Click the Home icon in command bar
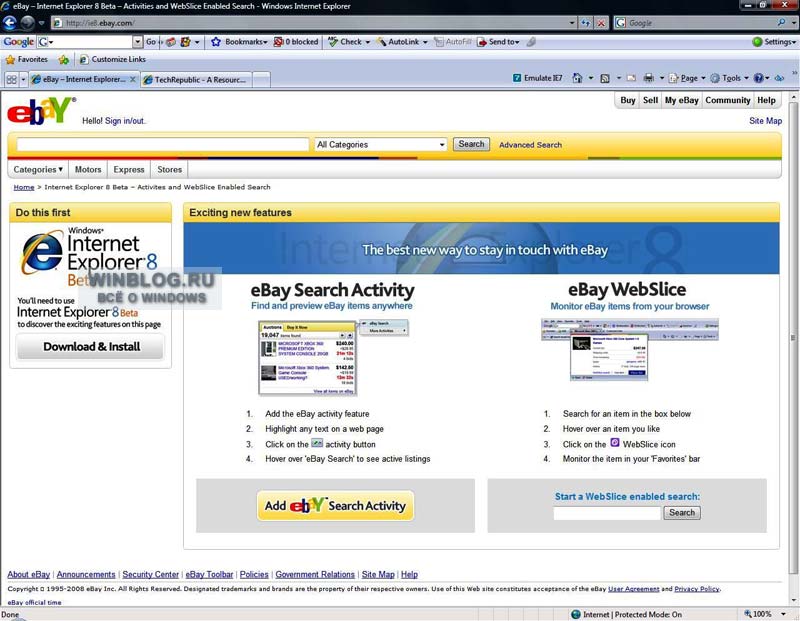Viewport: 800px width, 621px height. pos(577,78)
